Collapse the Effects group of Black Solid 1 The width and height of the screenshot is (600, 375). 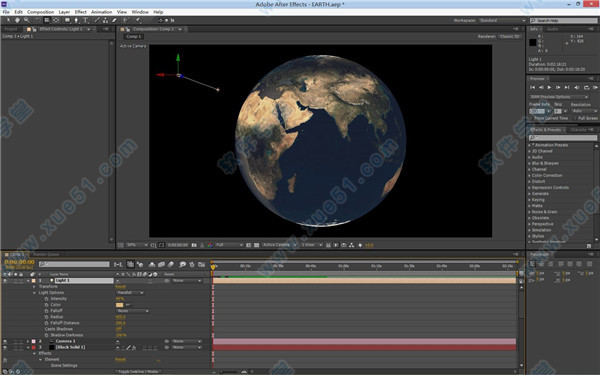tap(34, 353)
